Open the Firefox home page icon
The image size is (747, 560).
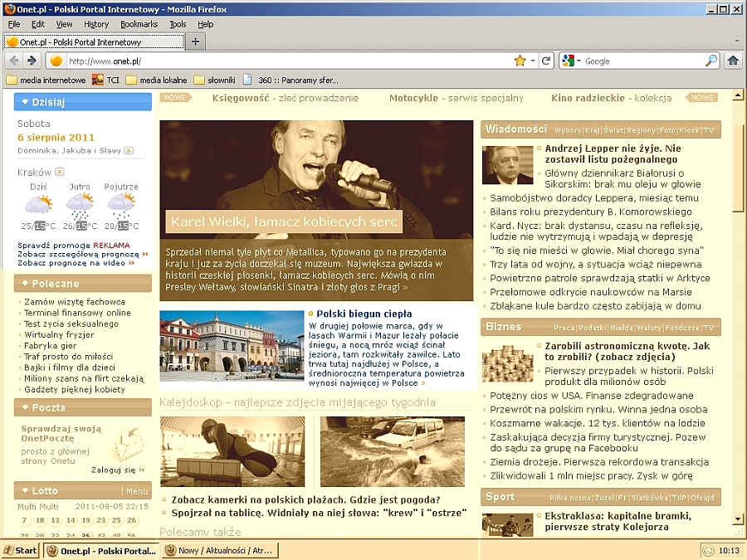(x=733, y=61)
